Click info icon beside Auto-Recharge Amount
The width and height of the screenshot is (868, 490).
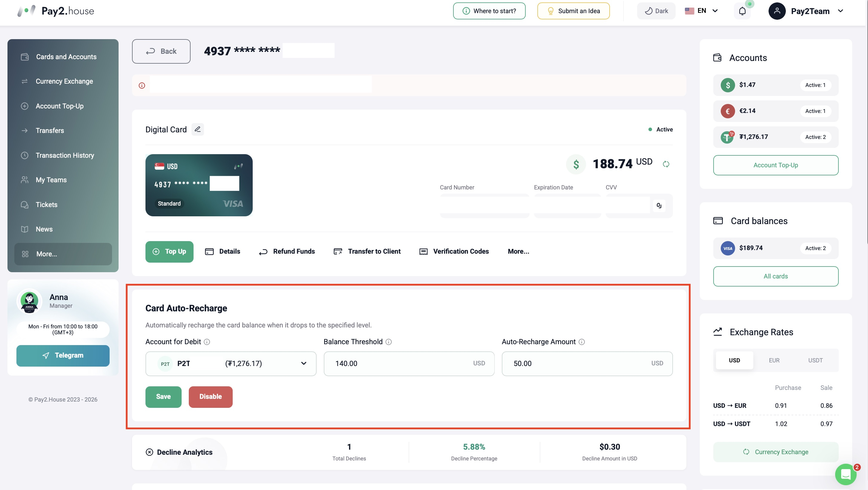coord(582,342)
